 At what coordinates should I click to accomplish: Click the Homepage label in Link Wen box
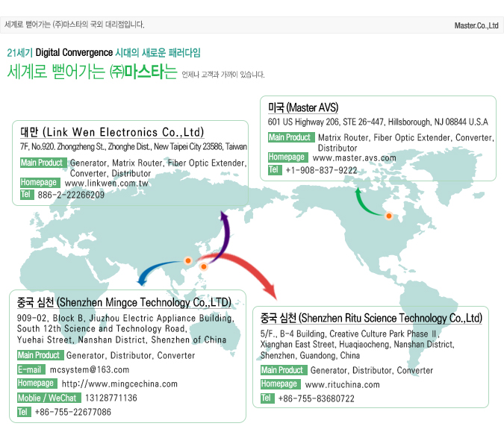point(40,183)
